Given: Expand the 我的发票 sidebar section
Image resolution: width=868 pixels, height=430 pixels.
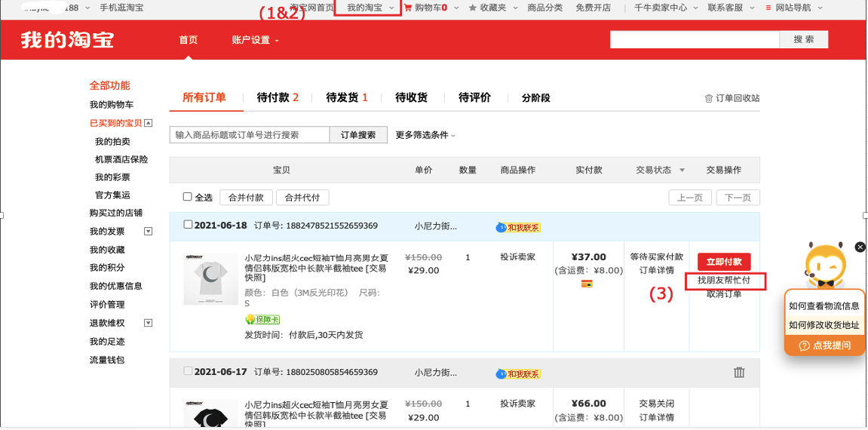Looking at the screenshot, I should click(148, 232).
